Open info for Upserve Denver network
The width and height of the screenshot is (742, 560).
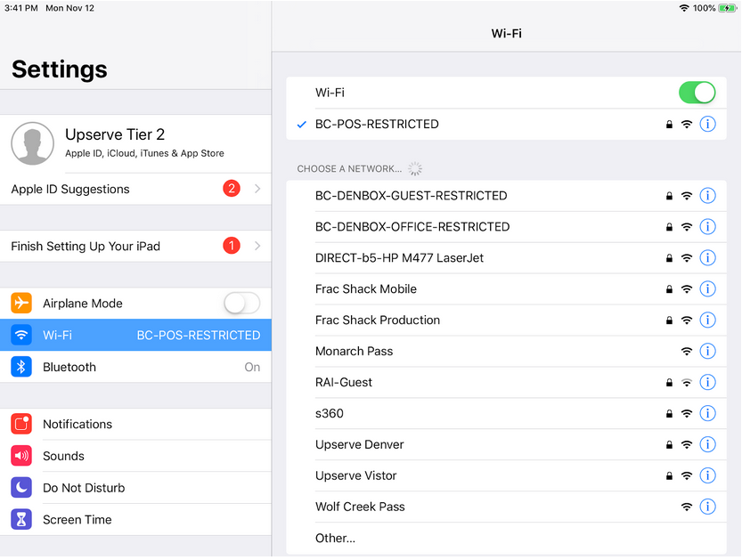tap(707, 444)
